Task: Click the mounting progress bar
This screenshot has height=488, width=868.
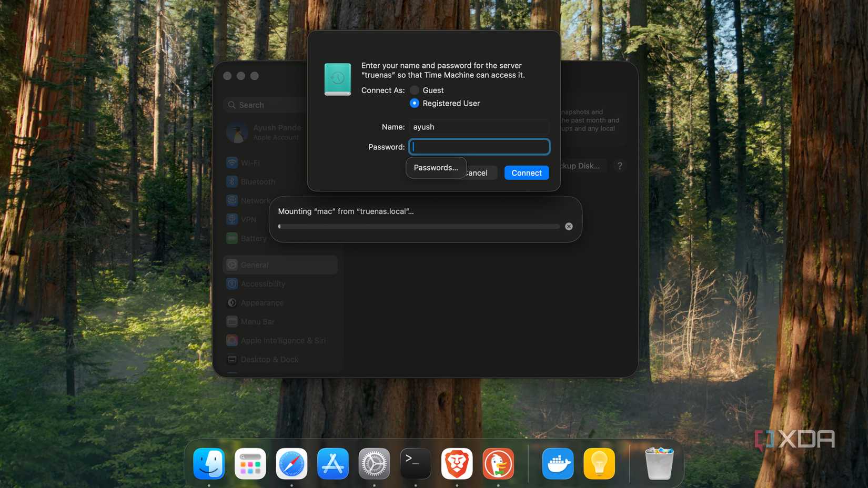Action: tap(418, 226)
